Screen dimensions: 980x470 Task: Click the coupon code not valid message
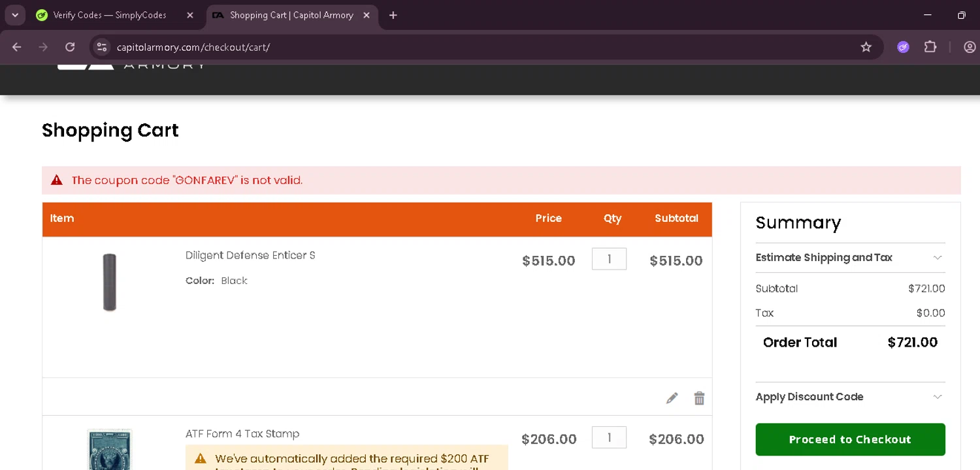point(187,180)
